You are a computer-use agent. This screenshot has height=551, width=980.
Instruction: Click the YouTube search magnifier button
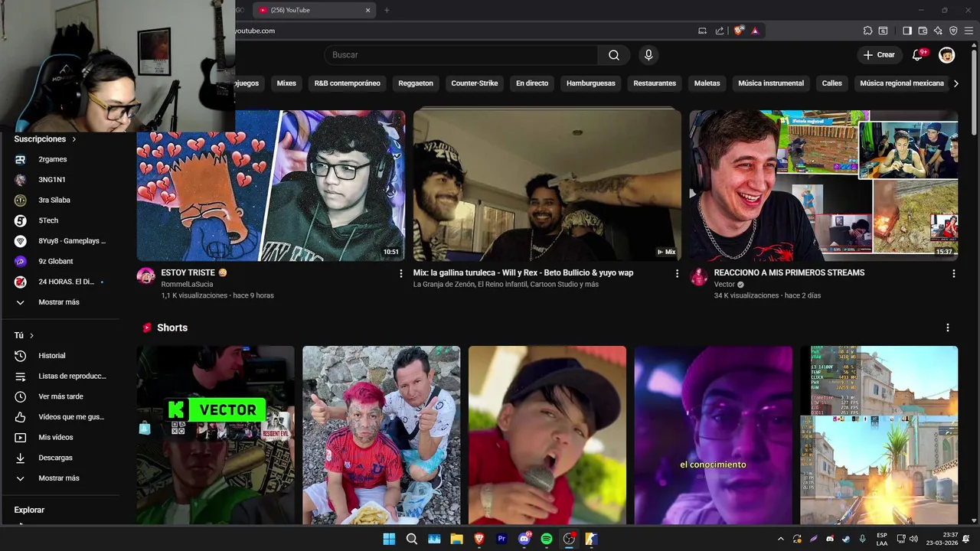pos(614,55)
